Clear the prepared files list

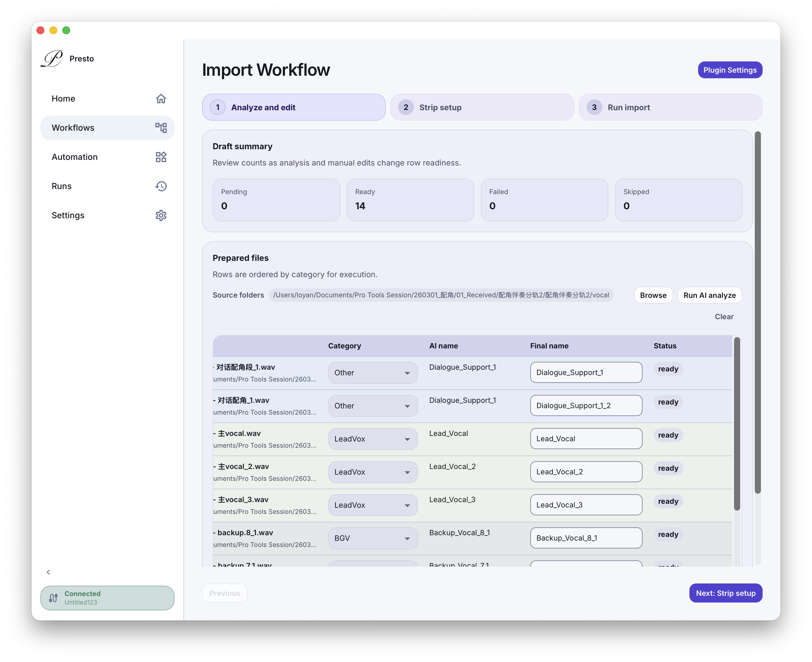(724, 316)
